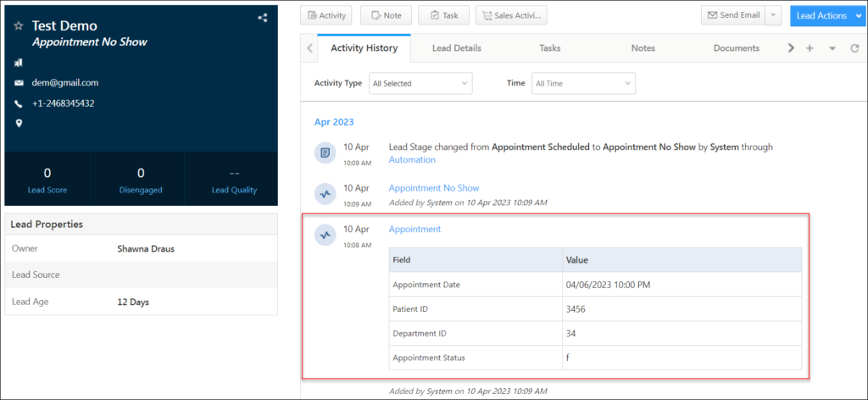This screenshot has width=868, height=400.
Task: Click the Task button
Action: click(442, 15)
